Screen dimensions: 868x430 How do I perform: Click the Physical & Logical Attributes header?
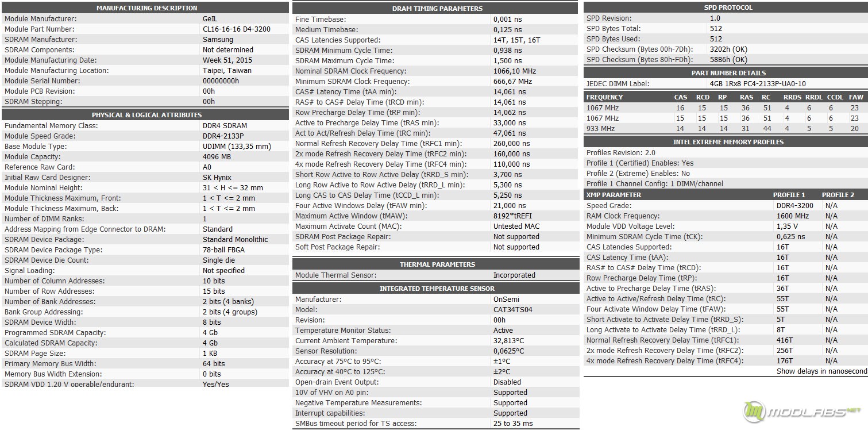146,115
